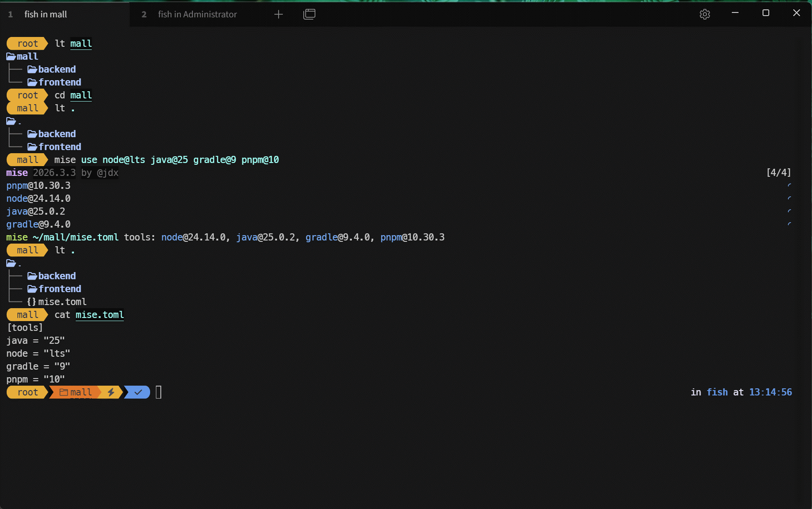The width and height of the screenshot is (812, 509).
Task: Click the blue checkmark status segment
Action: pos(138,392)
